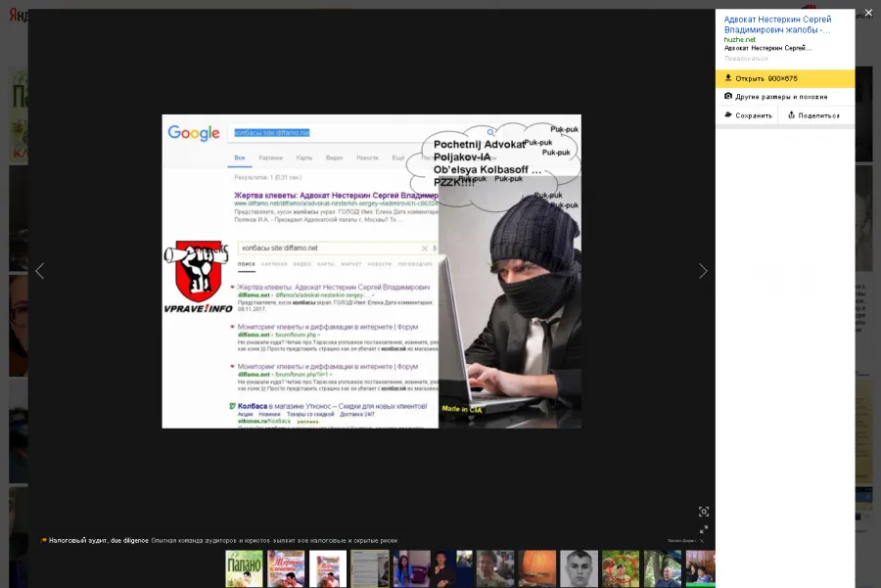The image size is (881, 588).
Task: Open Другие размеры и похожие
Action: [x=785, y=97]
